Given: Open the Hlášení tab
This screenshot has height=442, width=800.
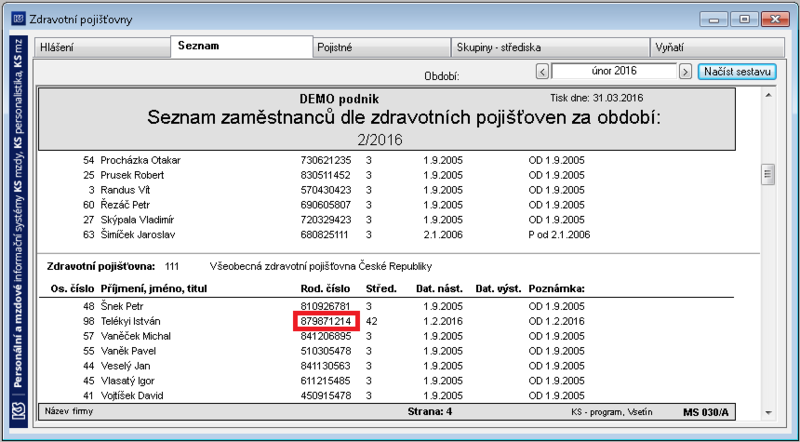Looking at the screenshot, I should point(102,47).
